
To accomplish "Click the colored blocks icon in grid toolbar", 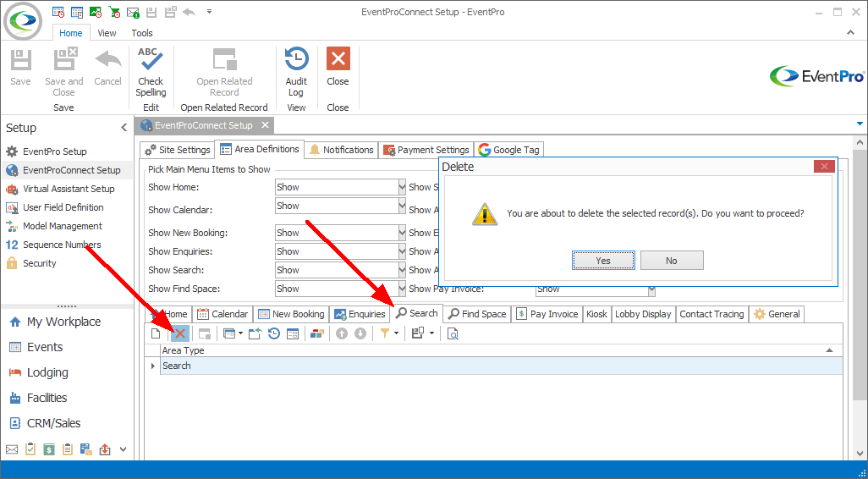I will point(316,333).
